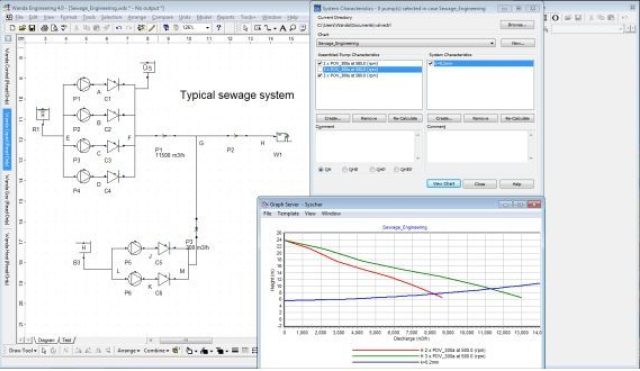Click the Print preview icon
640x371 pixels.
point(54,28)
